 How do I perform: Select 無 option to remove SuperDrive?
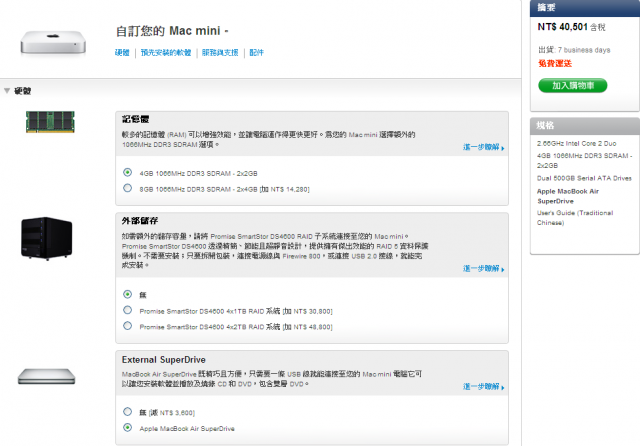(x=127, y=412)
